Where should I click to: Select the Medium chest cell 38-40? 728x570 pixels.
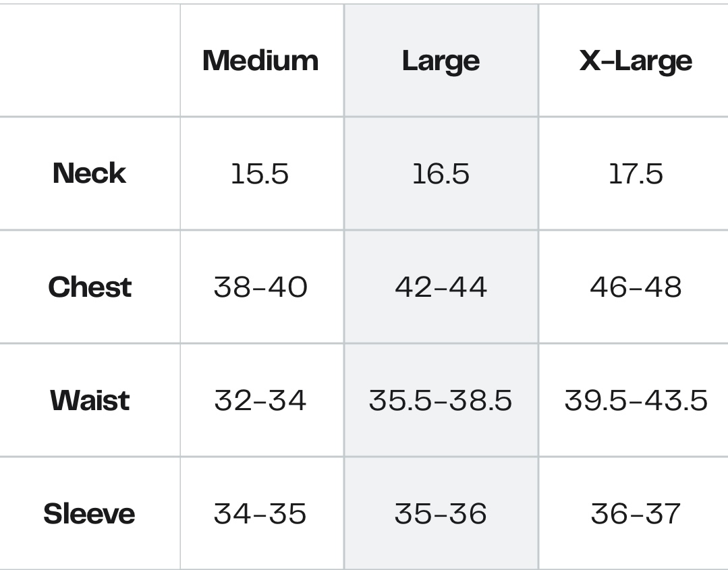pos(260,287)
